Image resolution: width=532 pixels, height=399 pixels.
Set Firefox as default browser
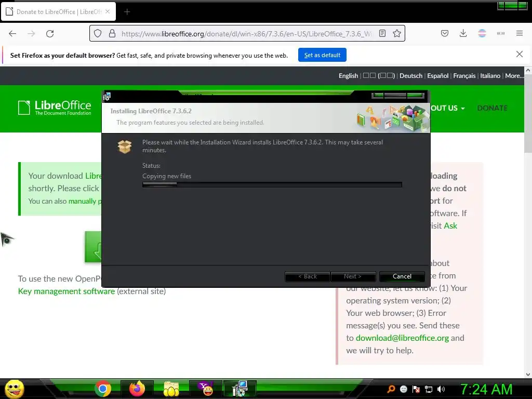[322, 55]
